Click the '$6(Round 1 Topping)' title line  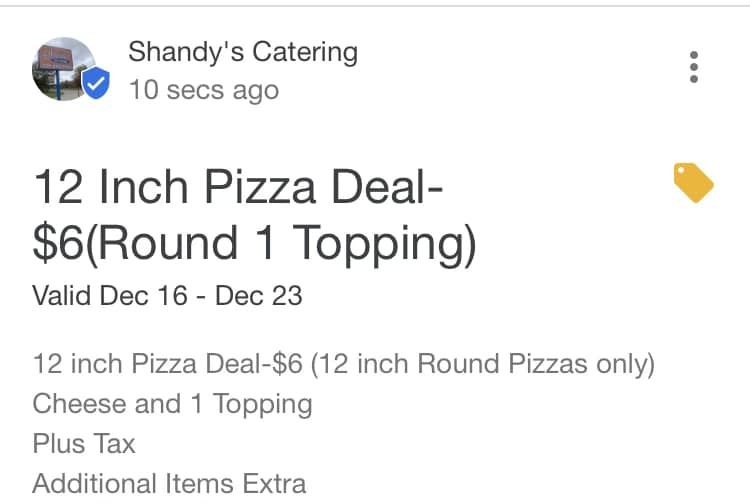click(x=254, y=243)
